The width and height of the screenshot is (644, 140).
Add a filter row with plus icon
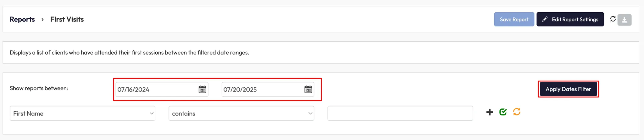point(489,112)
